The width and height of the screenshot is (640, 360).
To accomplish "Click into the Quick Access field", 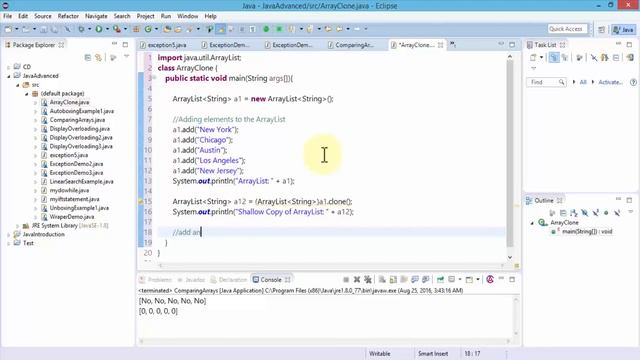I will (x=567, y=29).
